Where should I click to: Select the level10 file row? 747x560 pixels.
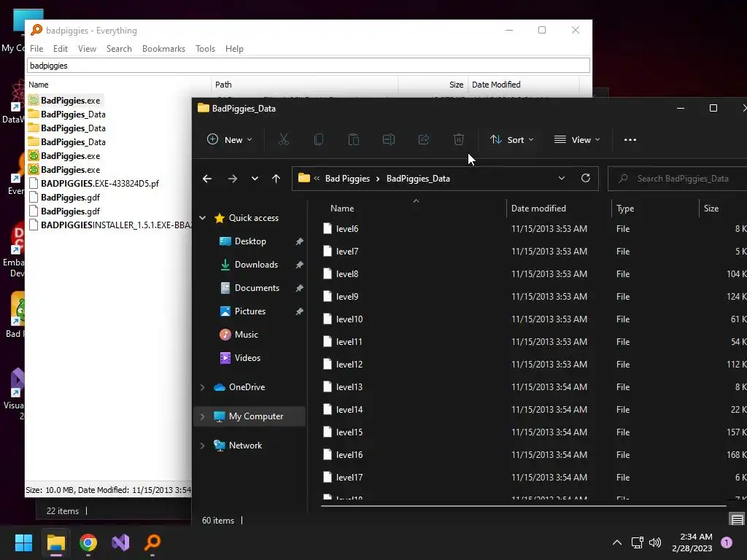pos(533,319)
